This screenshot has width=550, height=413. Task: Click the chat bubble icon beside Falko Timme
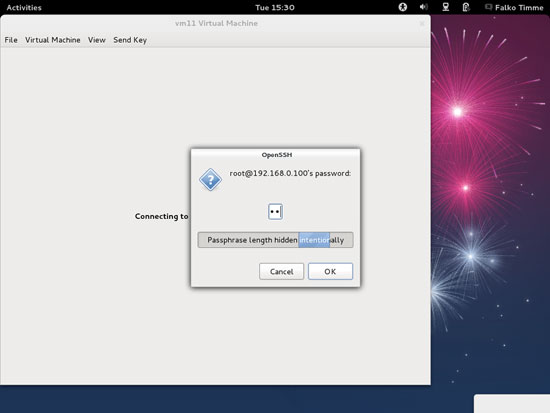pyautogui.click(x=488, y=7)
